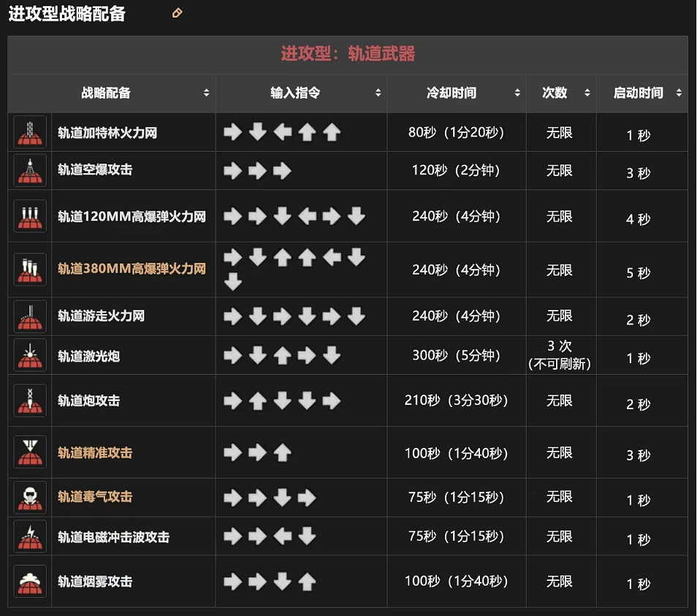Sort table by 输入指令 column arrows
This screenshot has width=697, height=616.
[378, 93]
